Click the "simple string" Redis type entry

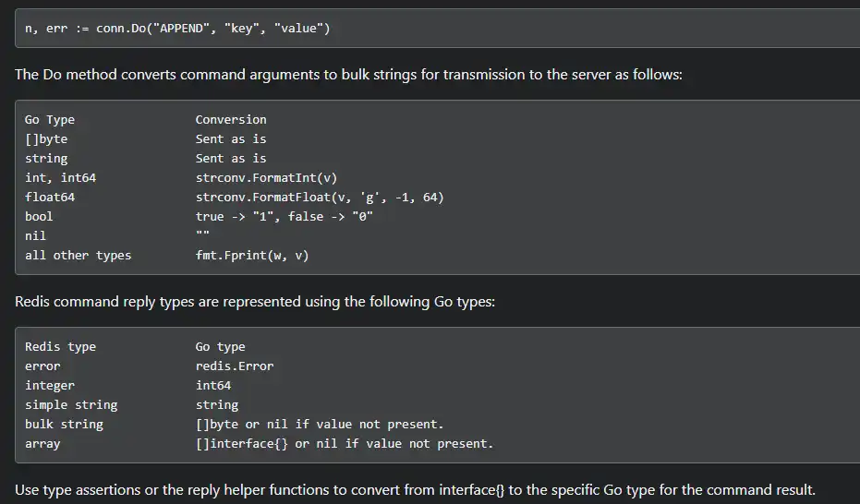click(x=71, y=404)
